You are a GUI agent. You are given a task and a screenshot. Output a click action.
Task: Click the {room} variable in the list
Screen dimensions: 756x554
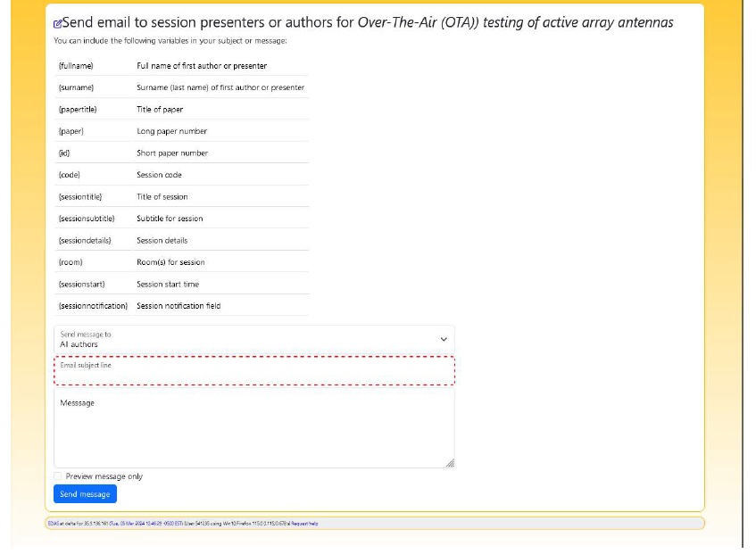tap(70, 262)
